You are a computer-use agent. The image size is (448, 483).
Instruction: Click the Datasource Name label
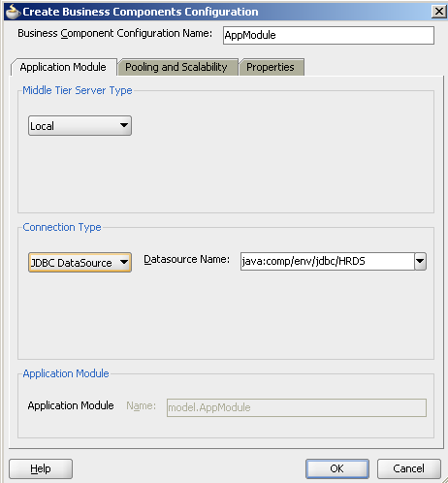tap(187, 259)
